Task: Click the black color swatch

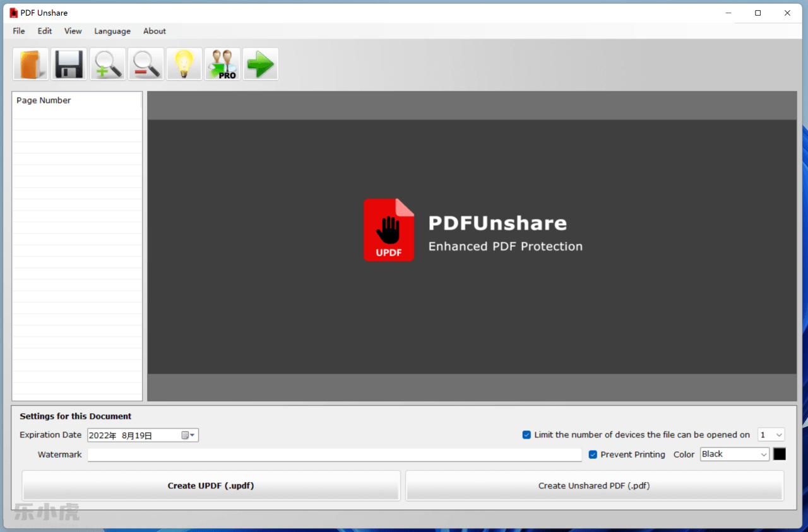Action: 780,454
